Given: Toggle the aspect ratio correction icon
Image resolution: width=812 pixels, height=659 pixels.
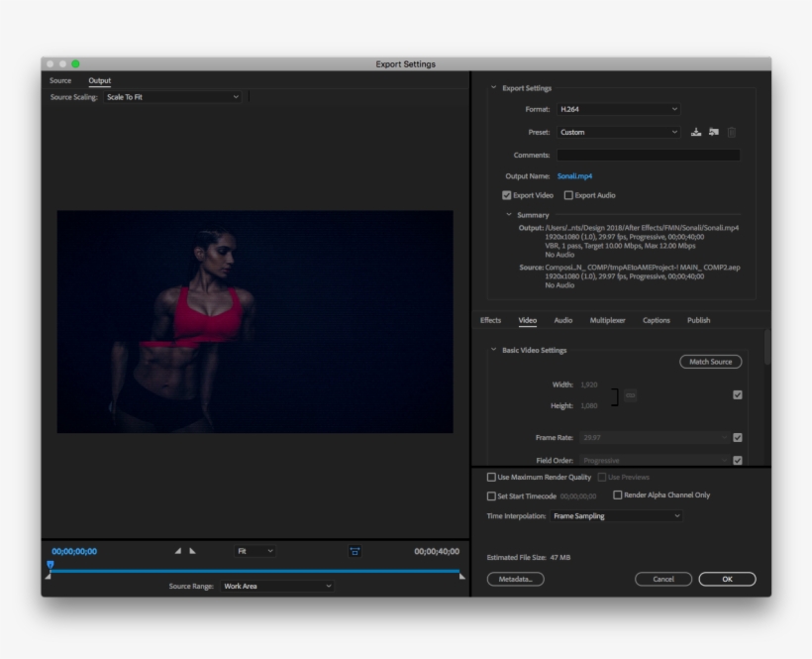Looking at the screenshot, I should pos(355,551).
